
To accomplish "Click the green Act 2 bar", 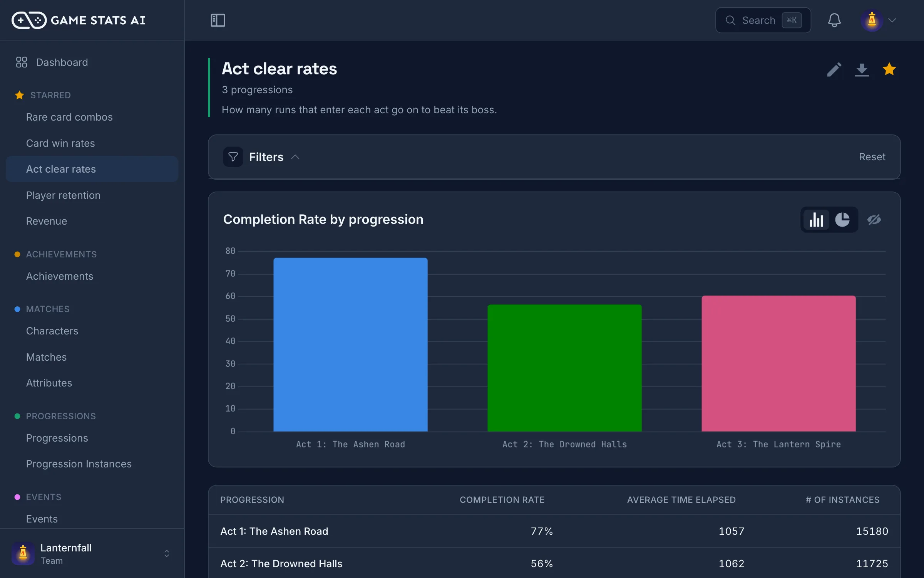I will click(564, 368).
